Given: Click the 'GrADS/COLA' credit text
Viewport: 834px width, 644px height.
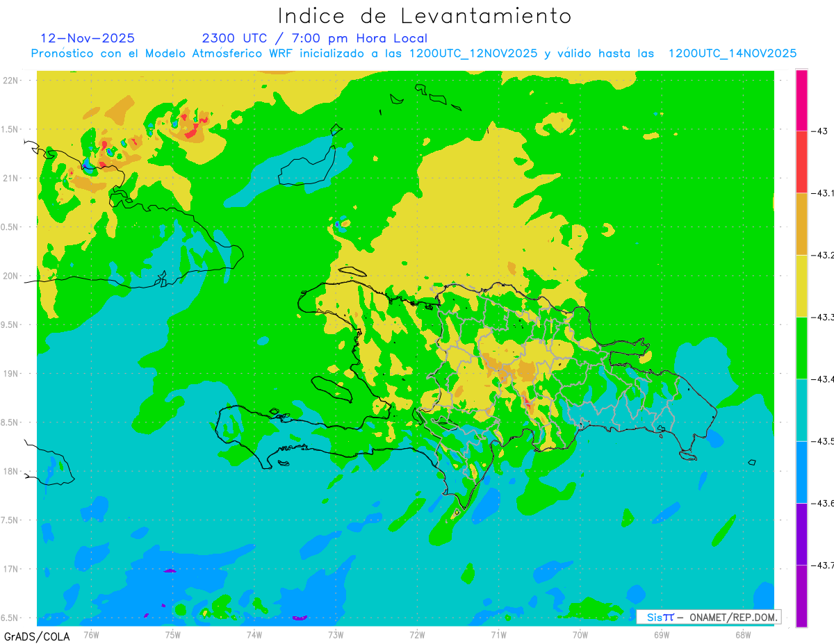Looking at the screenshot, I should pyautogui.click(x=37, y=636).
